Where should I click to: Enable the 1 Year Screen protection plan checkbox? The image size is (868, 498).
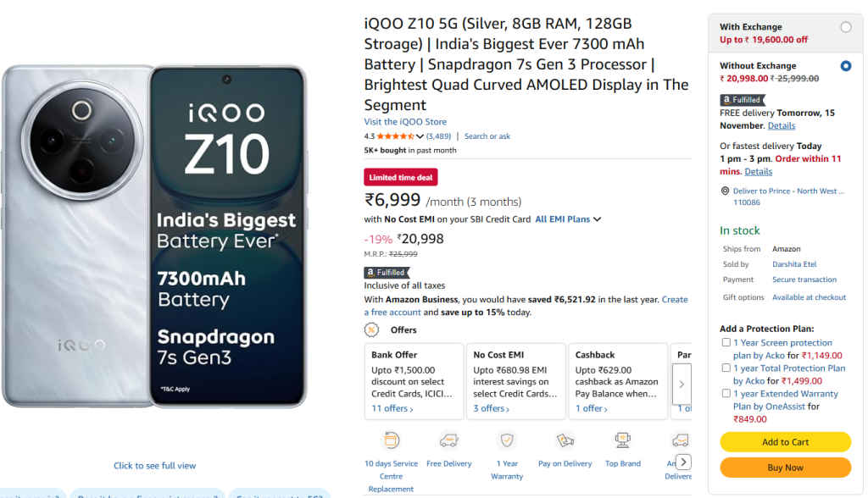(725, 341)
